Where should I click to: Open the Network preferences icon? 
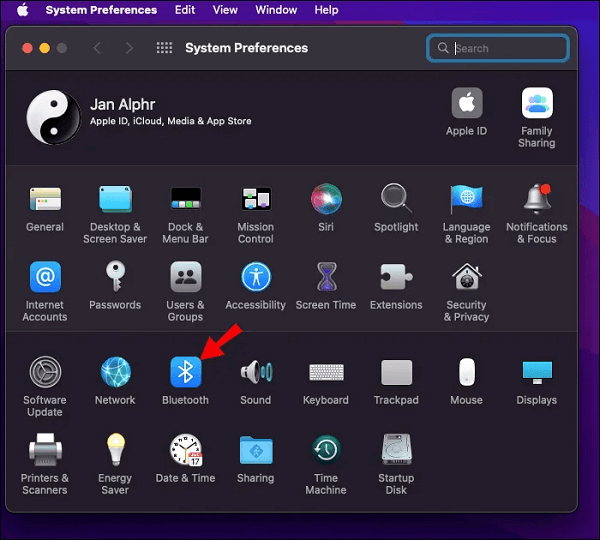[x=115, y=373]
